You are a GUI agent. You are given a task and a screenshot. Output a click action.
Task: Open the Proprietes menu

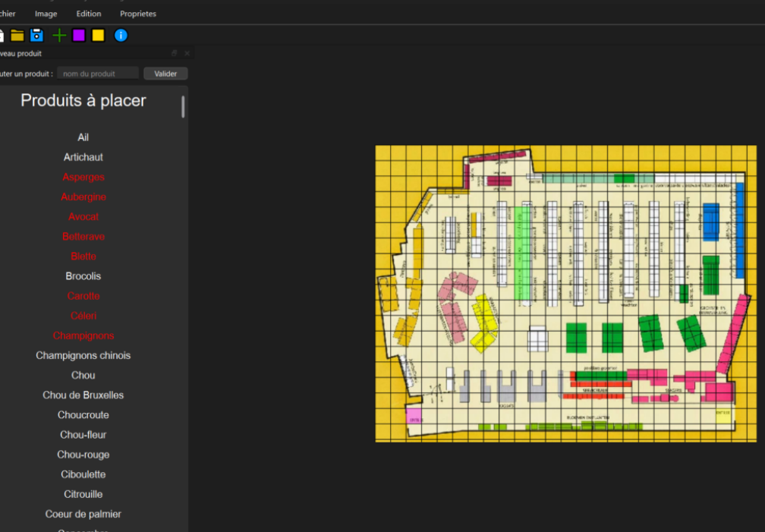[x=137, y=13]
